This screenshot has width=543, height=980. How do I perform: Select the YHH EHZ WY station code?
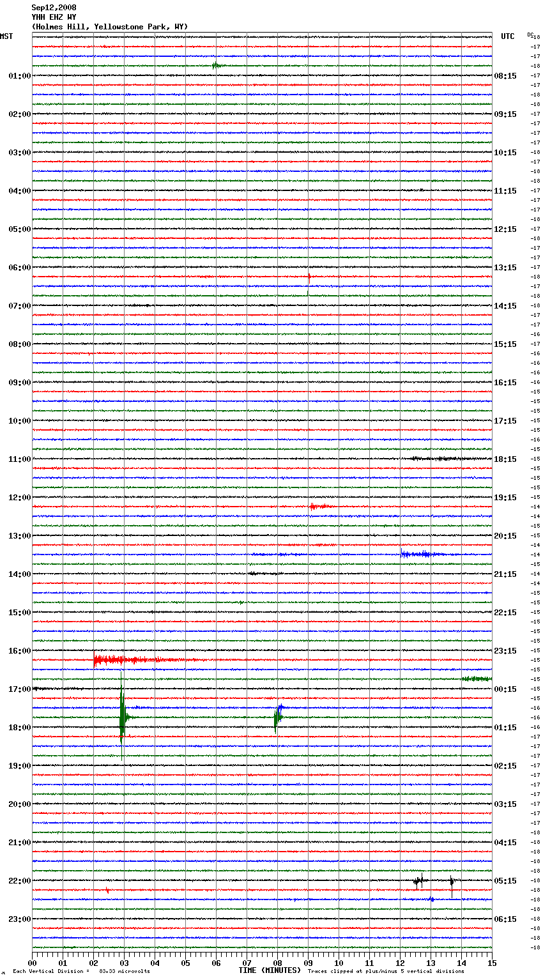tap(54, 17)
